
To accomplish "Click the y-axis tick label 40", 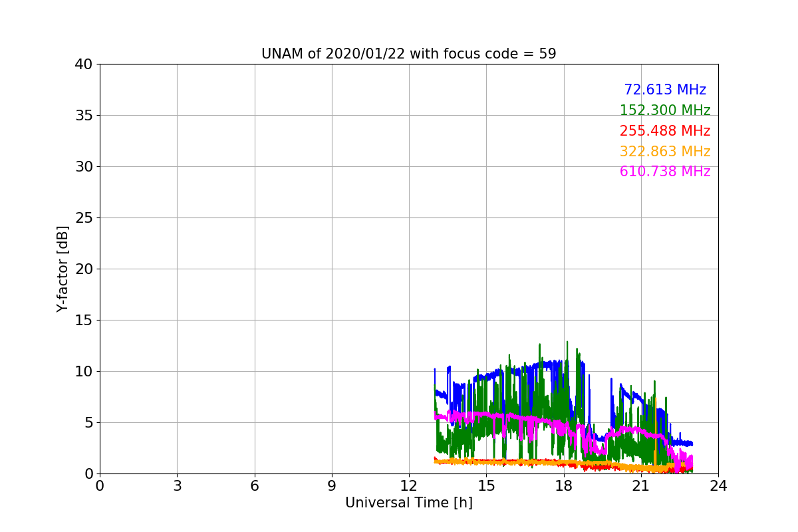I will [84, 65].
